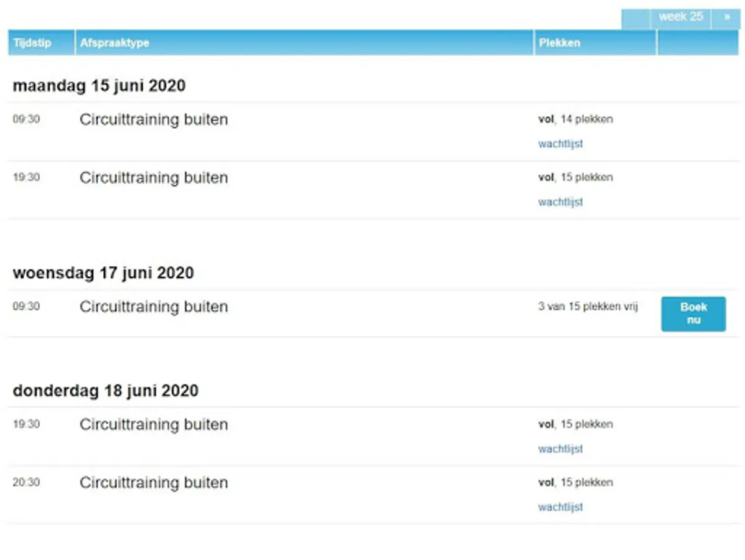The height and width of the screenshot is (560, 745).
Task: Select Thursday 19:30 Circuittraining buiten entry
Action: point(154,424)
